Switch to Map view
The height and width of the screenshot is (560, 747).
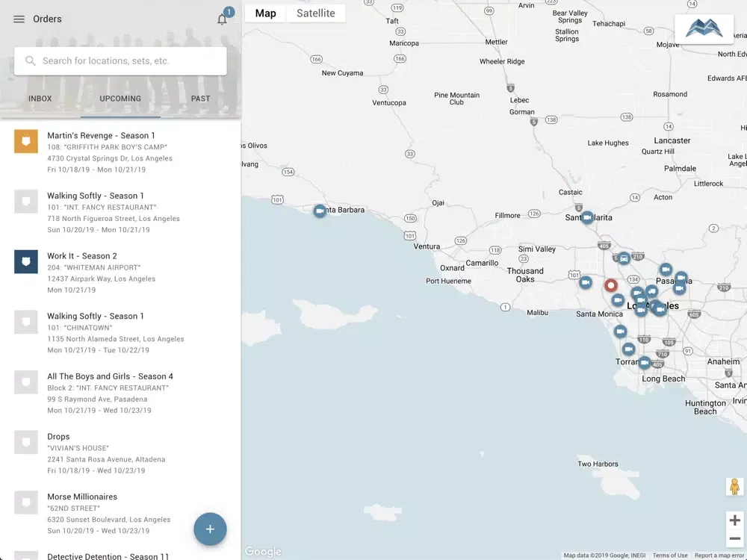265,13
